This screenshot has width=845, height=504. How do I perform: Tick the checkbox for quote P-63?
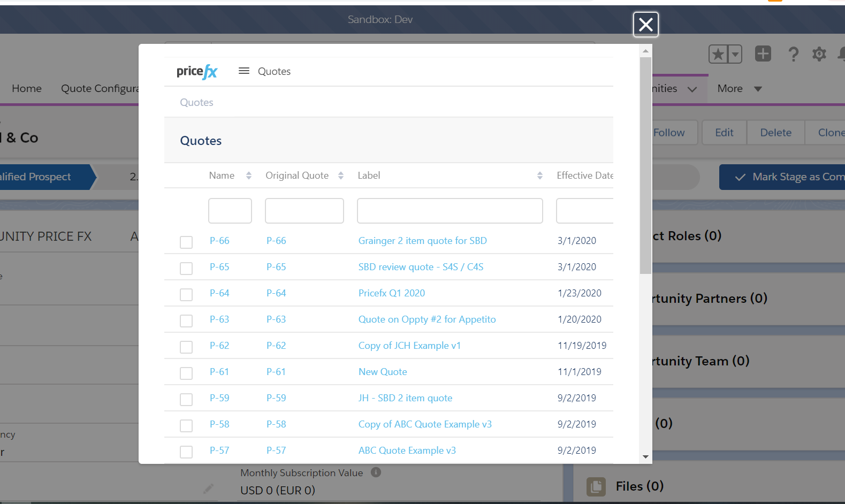(186, 321)
